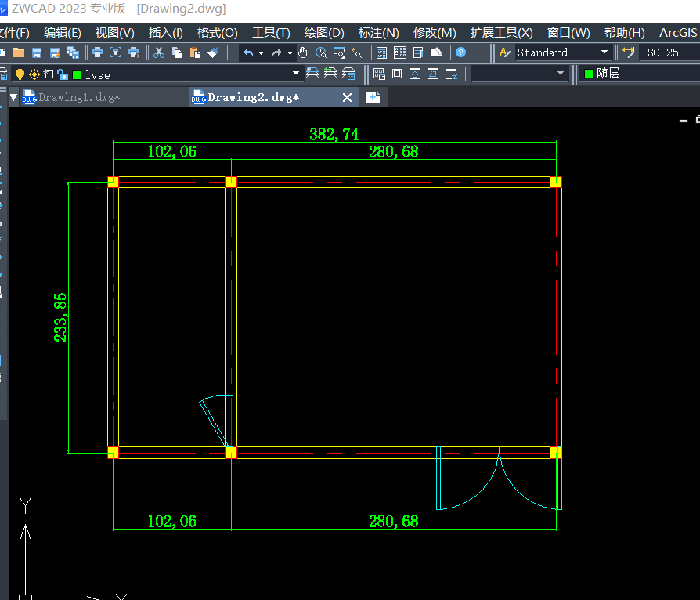Click the green 随层 color swatch
The width and height of the screenshot is (700, 600).
[589, 74]
